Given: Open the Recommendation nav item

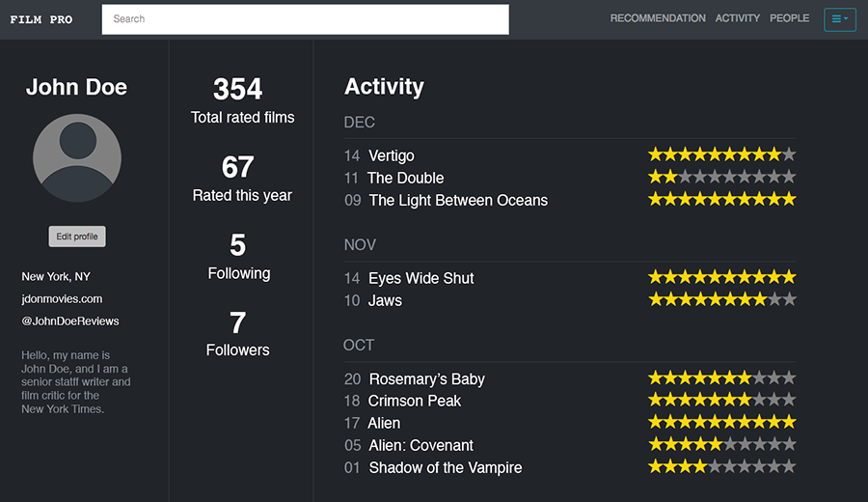Looking at the screenshot, I should [x=658, y=18].
